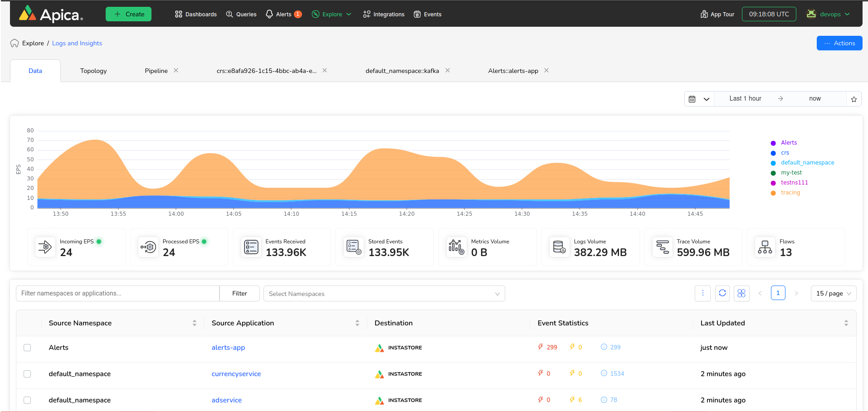Expand the 15 / page size dropdown
The height and width of the screenshot is (412, 868).
(833, 293)
